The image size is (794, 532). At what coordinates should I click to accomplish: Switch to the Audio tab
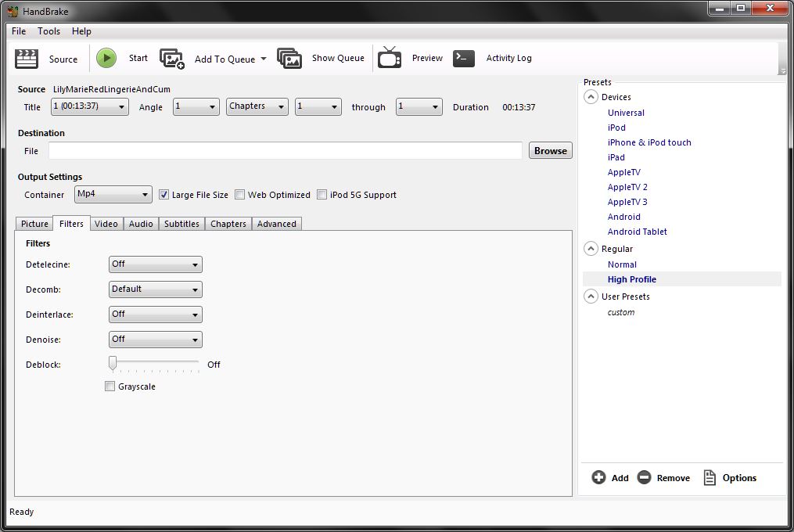141,224
